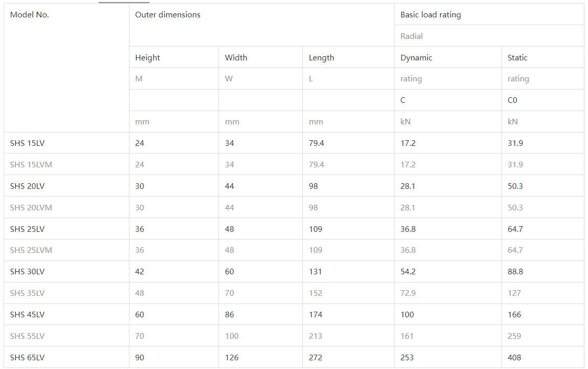Click the SHS 35LV model number
This screenshot has width=588, height=369.
[x=27, y=293]
